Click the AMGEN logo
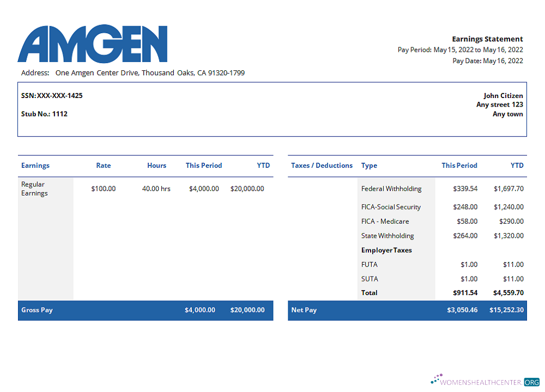This screenshot has width=545, height=392. tap(93, 45)
